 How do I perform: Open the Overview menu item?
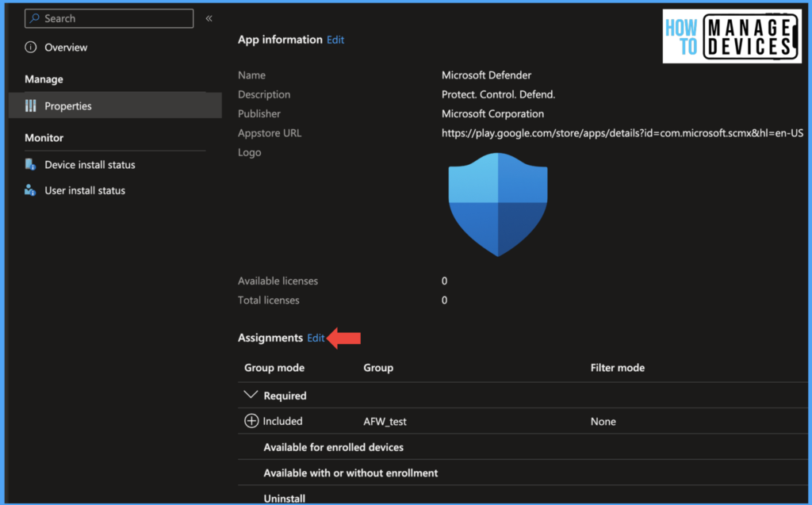(66, 47)
